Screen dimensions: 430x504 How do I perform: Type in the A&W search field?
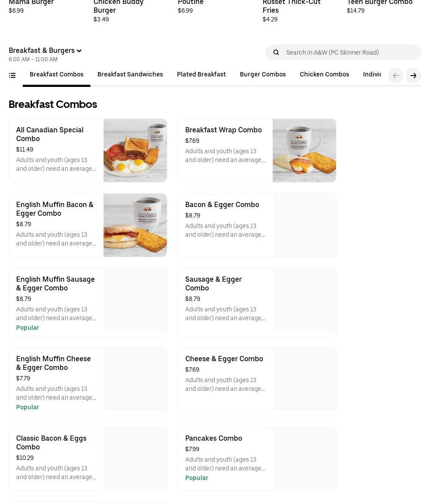pyautogui.click(x=350, y=52)
